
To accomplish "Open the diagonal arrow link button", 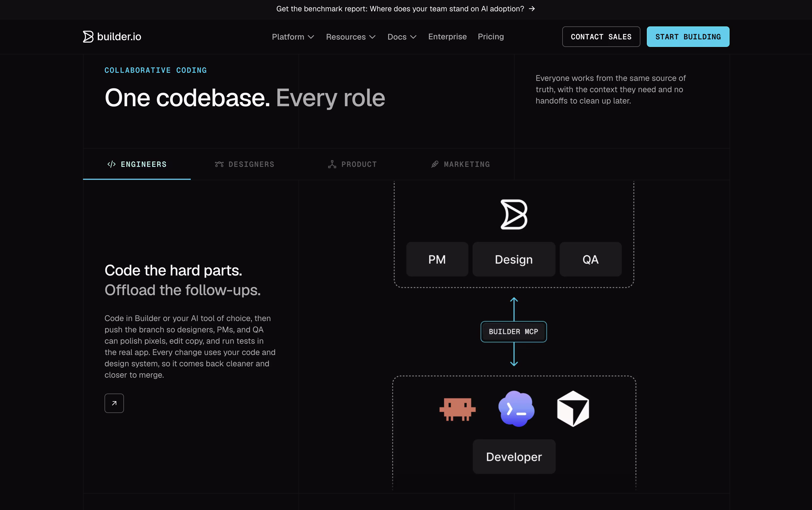I will (114, 403).
